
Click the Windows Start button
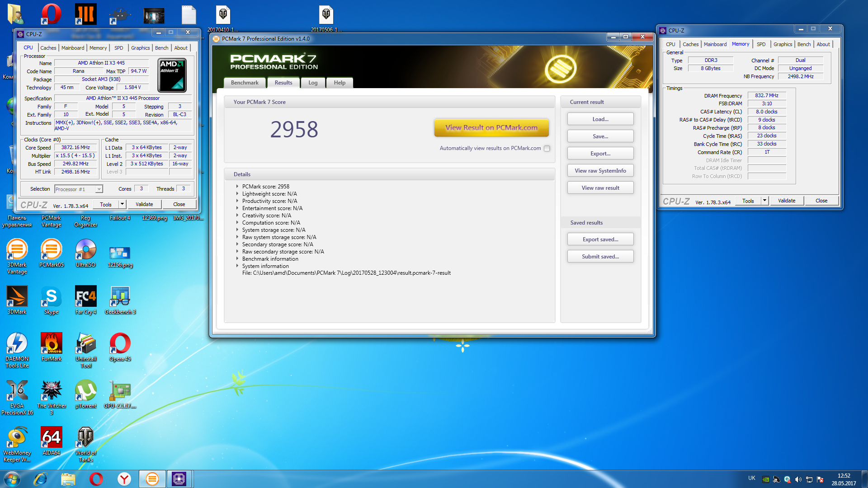(x=12, y=479)
